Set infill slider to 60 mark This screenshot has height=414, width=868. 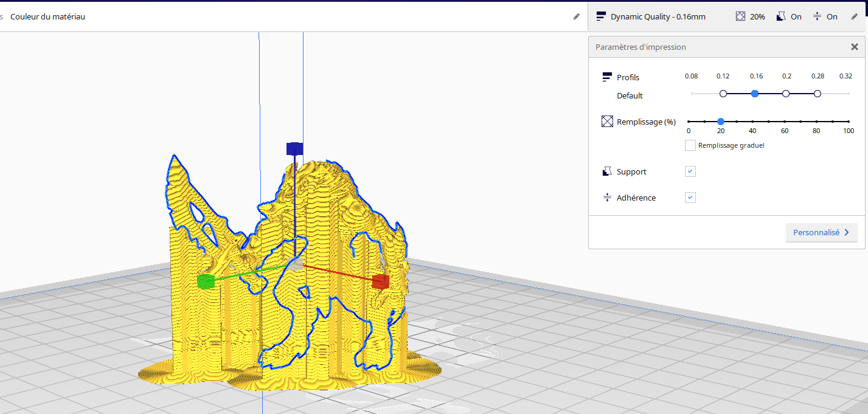[x=785, y=122]
